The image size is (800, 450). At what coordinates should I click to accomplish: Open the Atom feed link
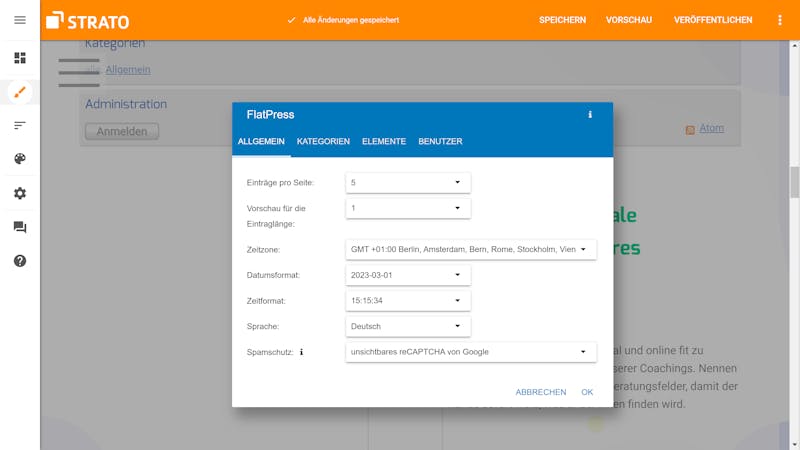[711, 128]
